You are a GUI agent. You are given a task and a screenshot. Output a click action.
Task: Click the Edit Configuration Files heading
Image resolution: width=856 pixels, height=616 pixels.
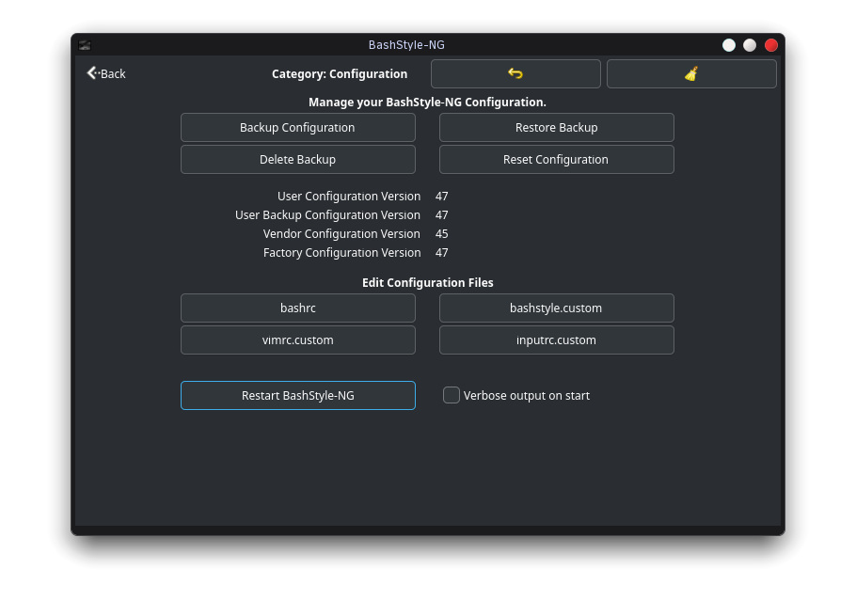[x=427, y=283]
